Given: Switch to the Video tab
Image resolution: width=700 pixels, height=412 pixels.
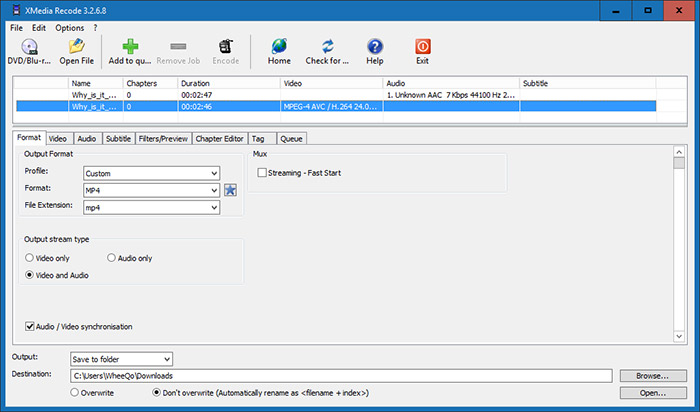Looking at the screenshot, I should tap(58, 139).
